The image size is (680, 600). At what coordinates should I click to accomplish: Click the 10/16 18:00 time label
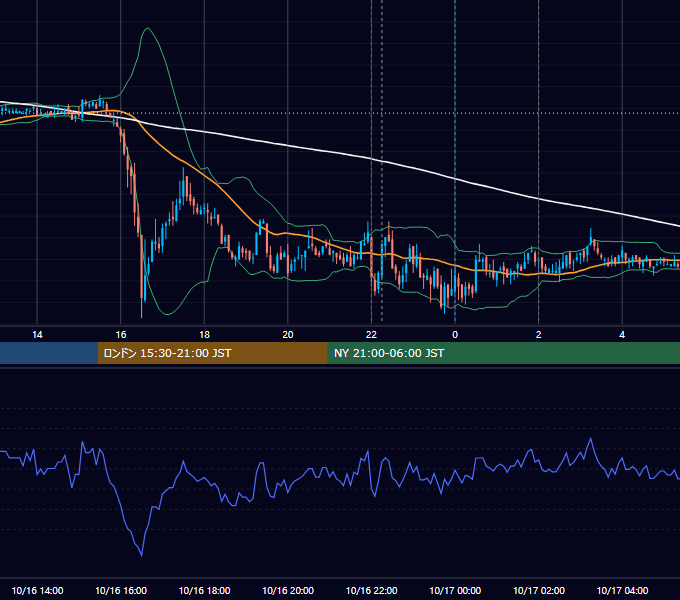click(x=204, y=590)
